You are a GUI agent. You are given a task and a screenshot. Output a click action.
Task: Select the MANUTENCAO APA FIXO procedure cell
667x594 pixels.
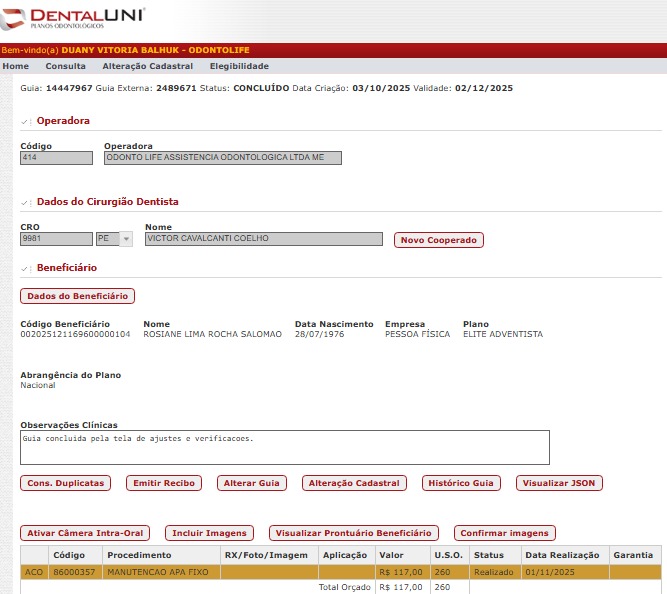[161, 572]
